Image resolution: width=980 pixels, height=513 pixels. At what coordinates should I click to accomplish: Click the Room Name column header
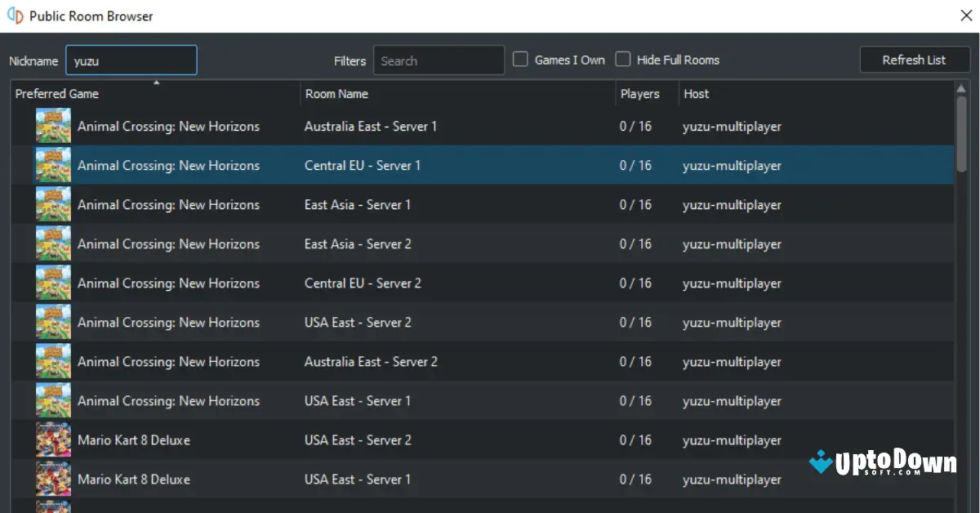(337, 93)
